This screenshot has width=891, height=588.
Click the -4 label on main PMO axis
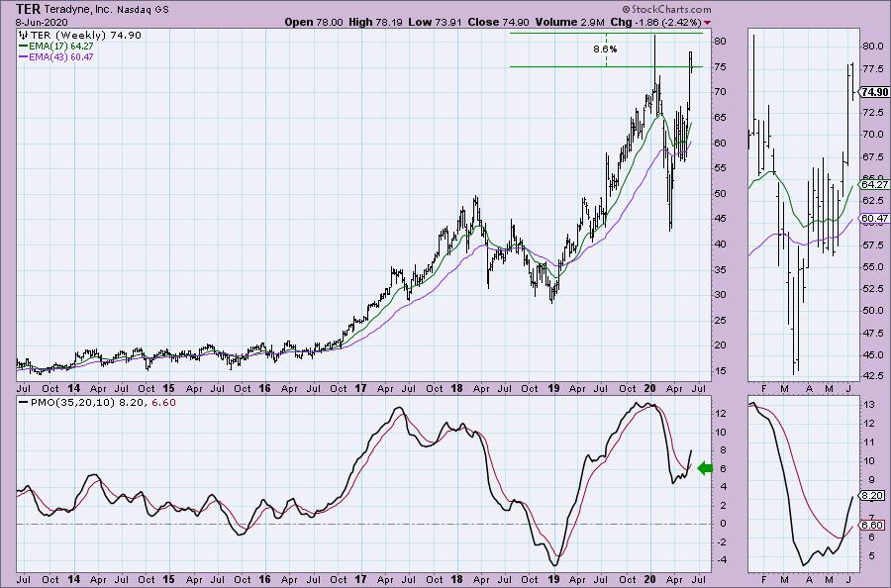(x=721, y=559)
